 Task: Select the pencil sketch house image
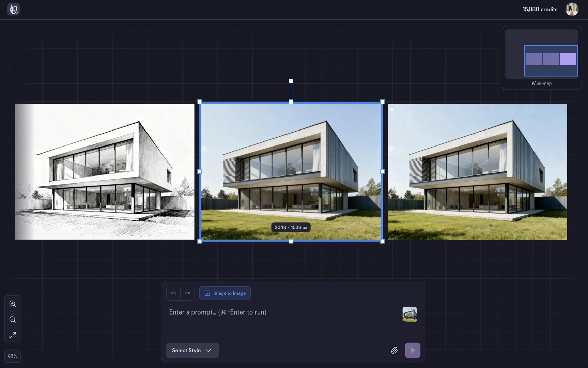click(x=105, y=171)
